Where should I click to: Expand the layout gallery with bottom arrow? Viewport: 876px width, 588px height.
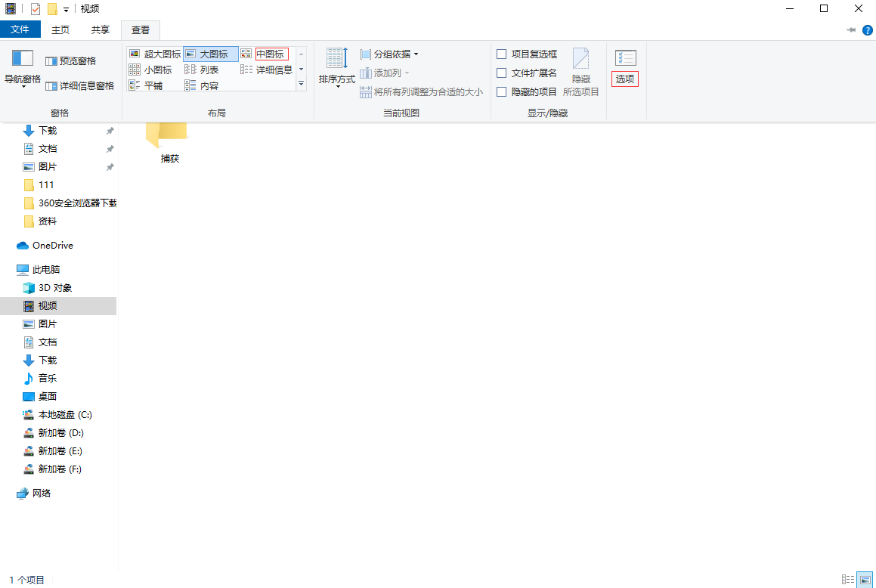pos(301,83)
